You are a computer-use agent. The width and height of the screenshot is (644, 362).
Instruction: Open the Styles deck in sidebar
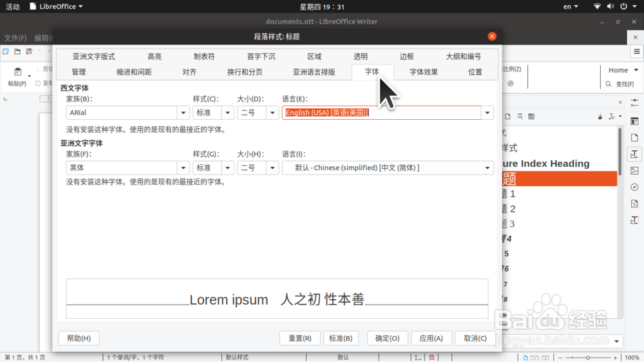click(x=634, y=154)
